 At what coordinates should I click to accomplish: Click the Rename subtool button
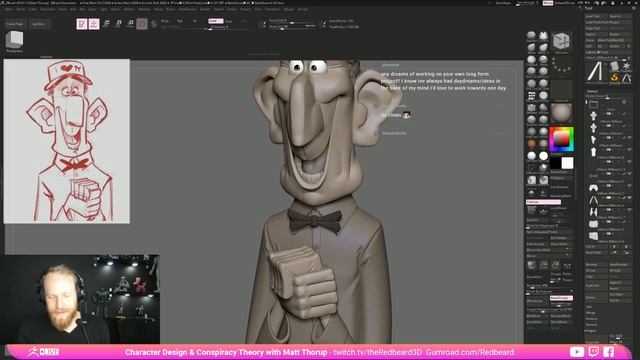(596, 264)
